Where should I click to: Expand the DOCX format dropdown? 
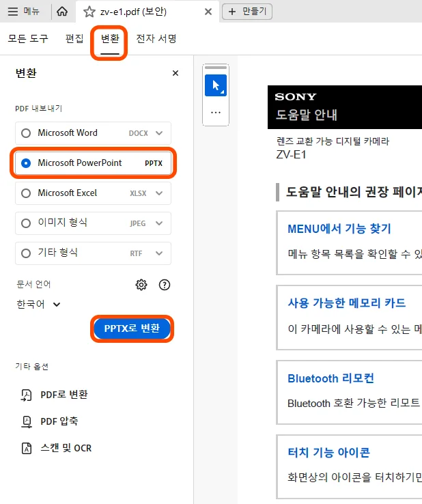pyautogui.click(x=159, y=133)
